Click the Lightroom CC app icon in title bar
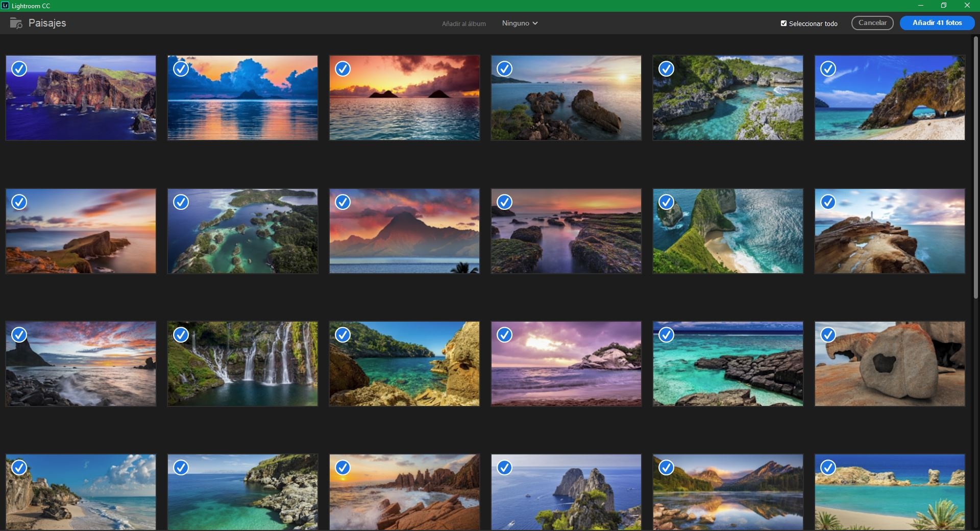The height and width of the screenshot is (531, 980). (5, 6)
